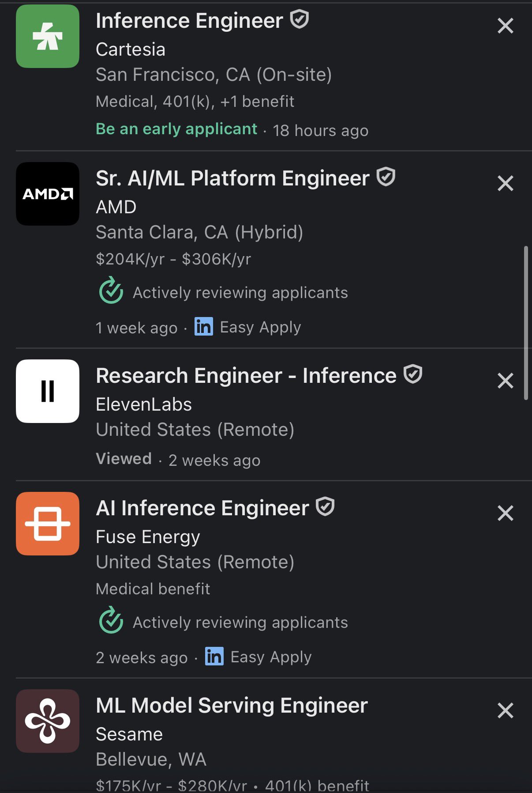Open ML Model Serving Engineer listing
This screenshot has height=793, width=532.
click(232, 706)
